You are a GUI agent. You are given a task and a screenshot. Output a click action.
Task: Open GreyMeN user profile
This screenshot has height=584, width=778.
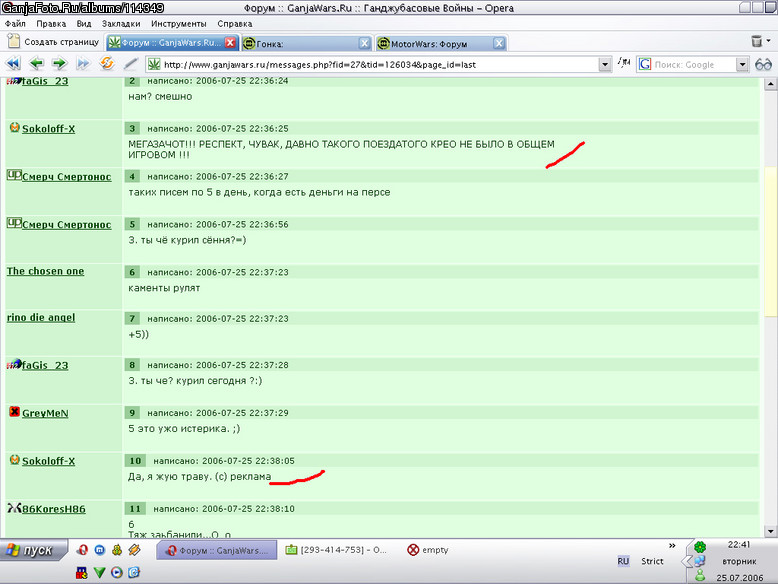(x=45, y=413)
